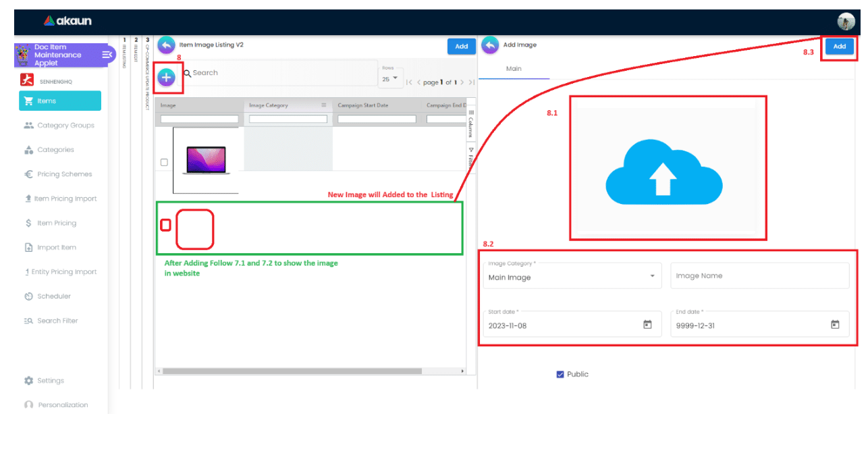Screen dimensions: 868x470
Task: Open the End date calendar picker
Action: click(835, 325)
